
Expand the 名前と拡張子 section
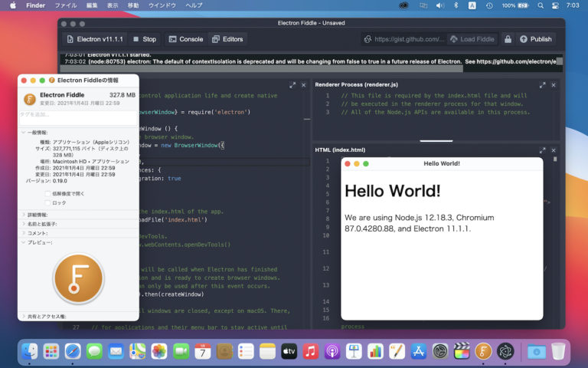[x=23, y=224]
